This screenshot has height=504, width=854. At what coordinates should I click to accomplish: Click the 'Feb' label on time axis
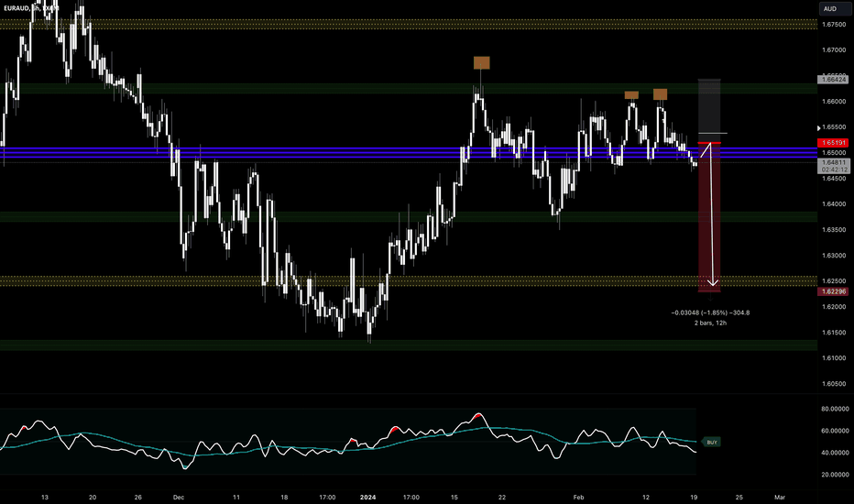pyautogui.click(x=578, y=497)
